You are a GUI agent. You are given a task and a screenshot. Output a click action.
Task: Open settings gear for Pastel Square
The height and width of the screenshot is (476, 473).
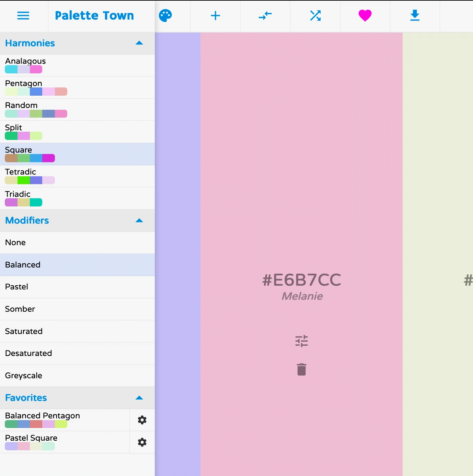(x=142, y=442)
